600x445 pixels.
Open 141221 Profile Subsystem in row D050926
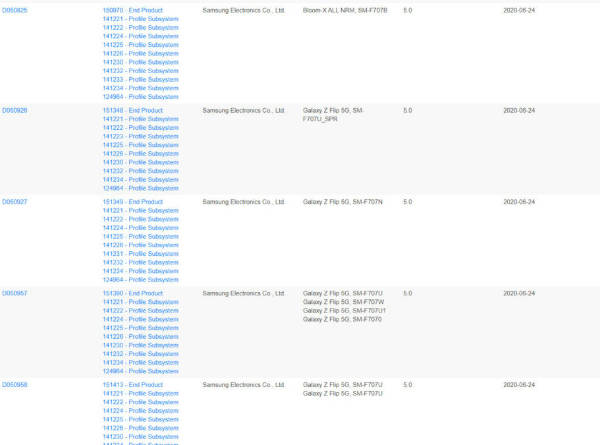[x=140, y=119]
